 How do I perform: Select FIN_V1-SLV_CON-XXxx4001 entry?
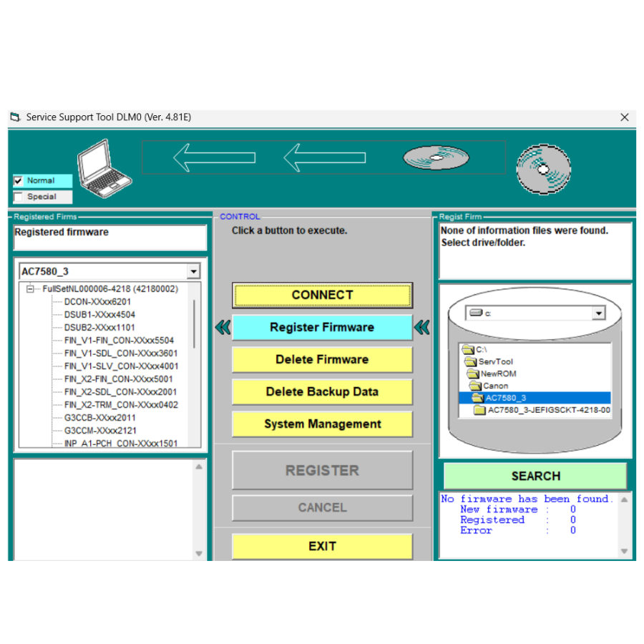122,366
